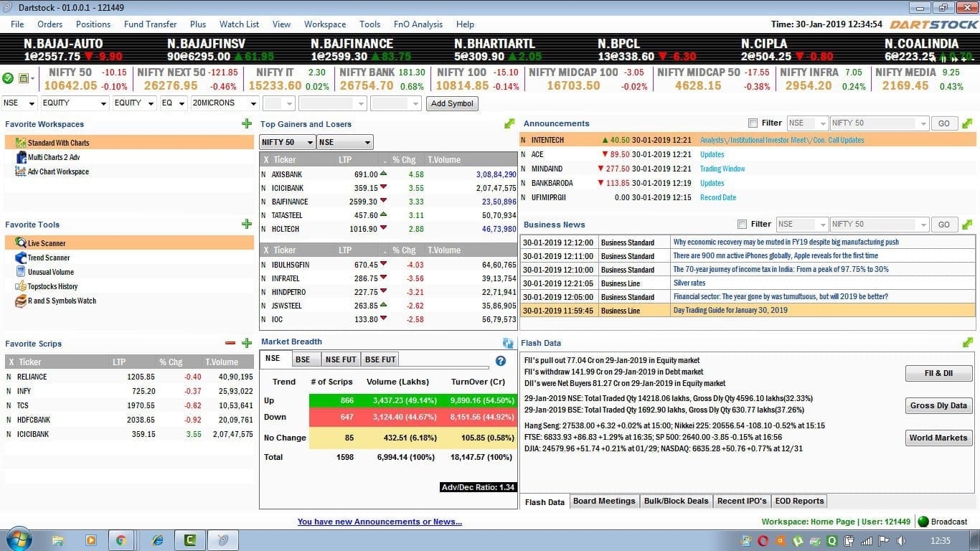Switch to the Bulk/Block Deals tab
The height and width of the screenshot is (551, 980).
pyautogui.click(x=676, y=501)
